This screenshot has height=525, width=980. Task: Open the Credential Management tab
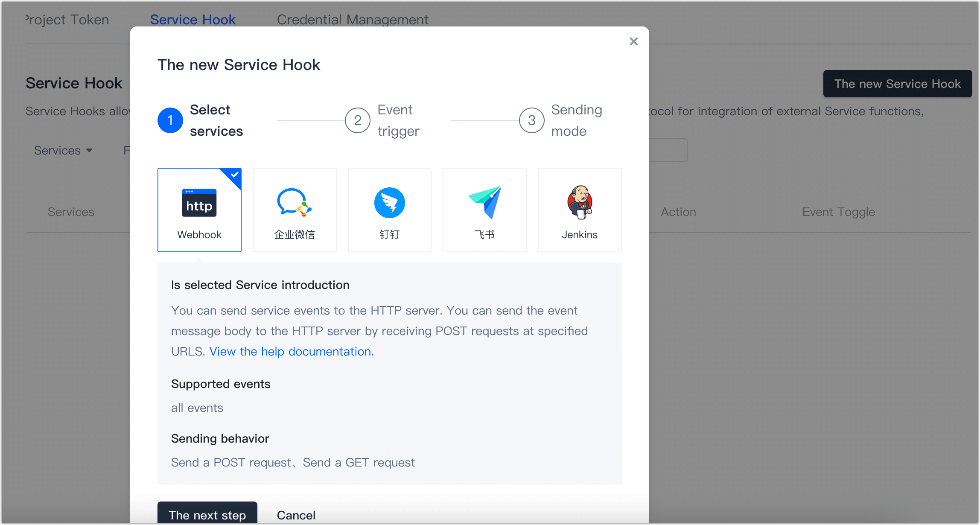(x=352, y=20)
